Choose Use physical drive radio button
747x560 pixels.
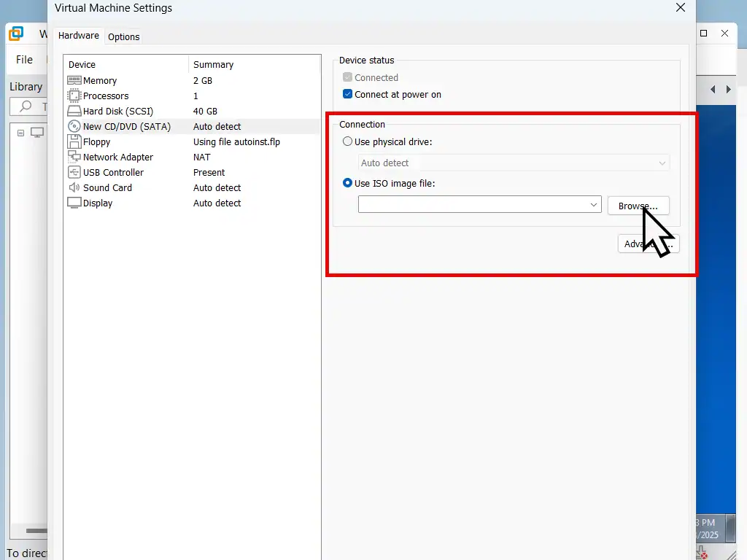[x=348, y=141]
